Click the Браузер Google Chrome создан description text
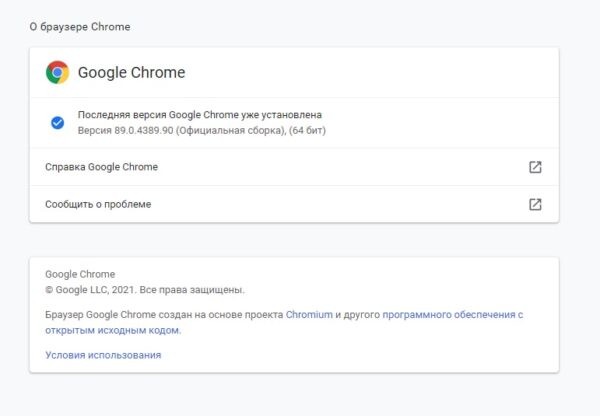Viewport: 600px width, 416px height. click(164, 315)
